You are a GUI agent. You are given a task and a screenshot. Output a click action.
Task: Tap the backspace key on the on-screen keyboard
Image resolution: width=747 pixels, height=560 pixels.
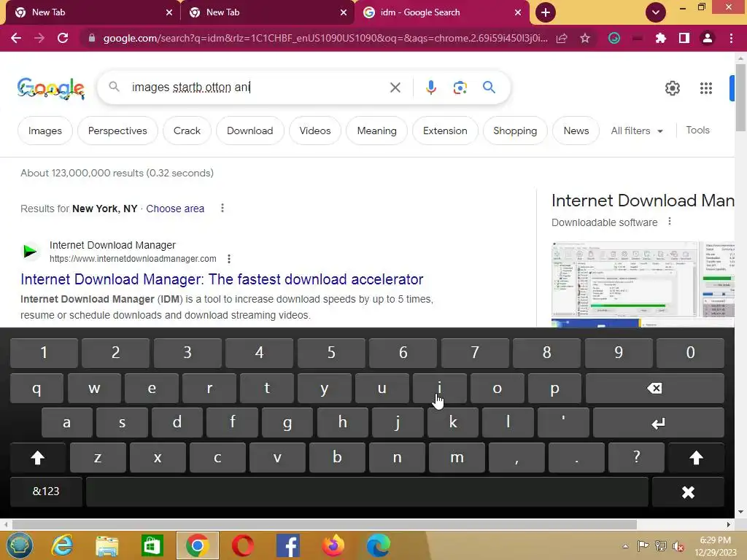point(654,388)
